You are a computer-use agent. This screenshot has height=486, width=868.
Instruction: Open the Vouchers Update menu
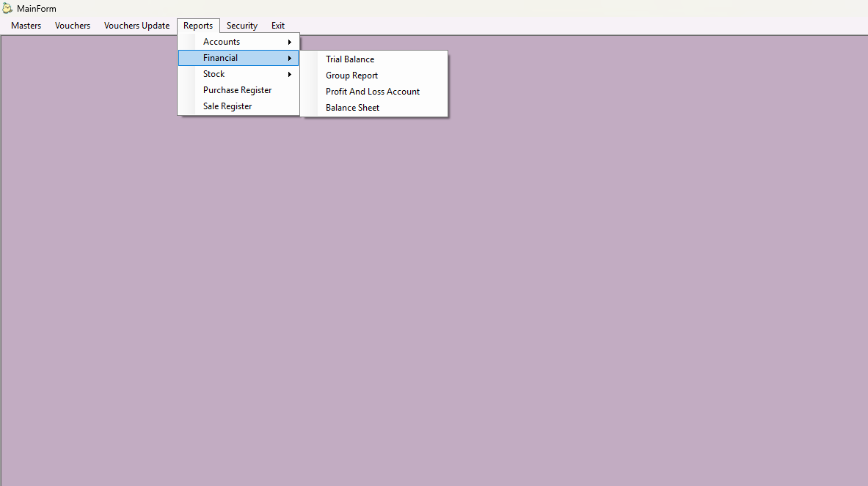click(136, 26)
